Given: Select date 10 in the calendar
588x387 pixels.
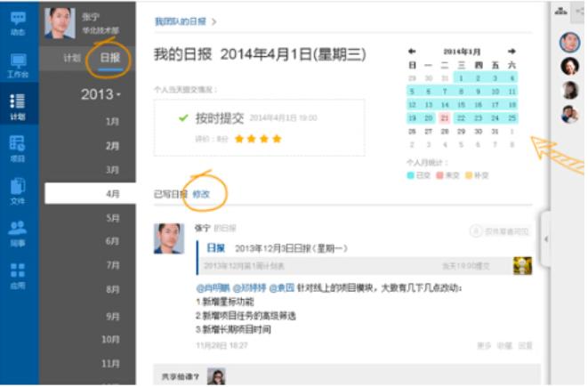Looking at the screenshot, I should (495, 91).
